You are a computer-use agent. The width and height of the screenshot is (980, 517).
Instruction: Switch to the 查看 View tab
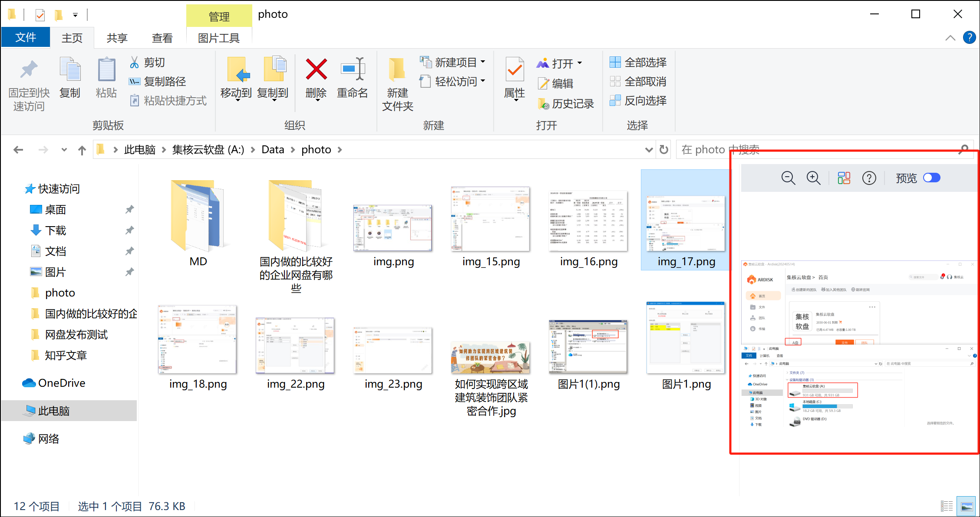pos(162,38)
